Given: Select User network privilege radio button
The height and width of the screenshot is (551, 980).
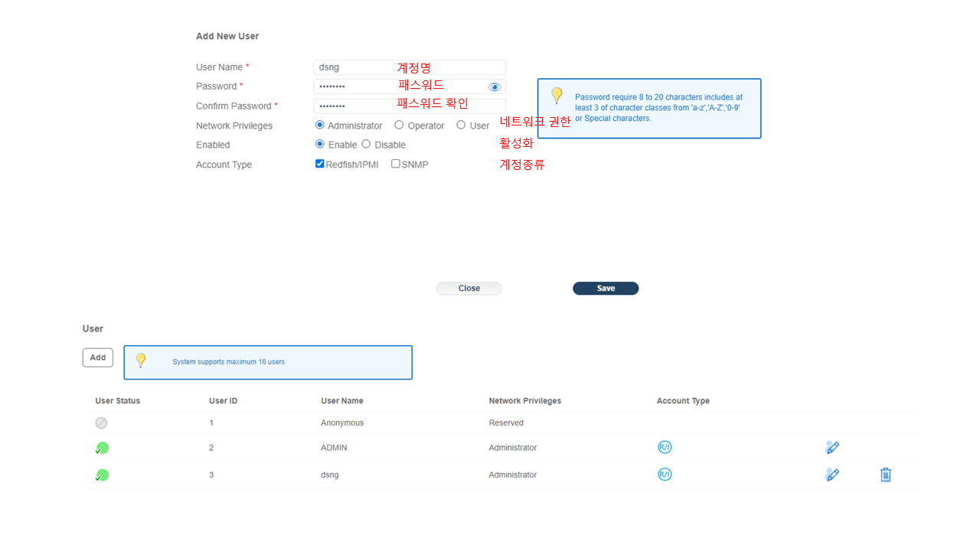Looking at the screenshot, I should pos(461,125).
